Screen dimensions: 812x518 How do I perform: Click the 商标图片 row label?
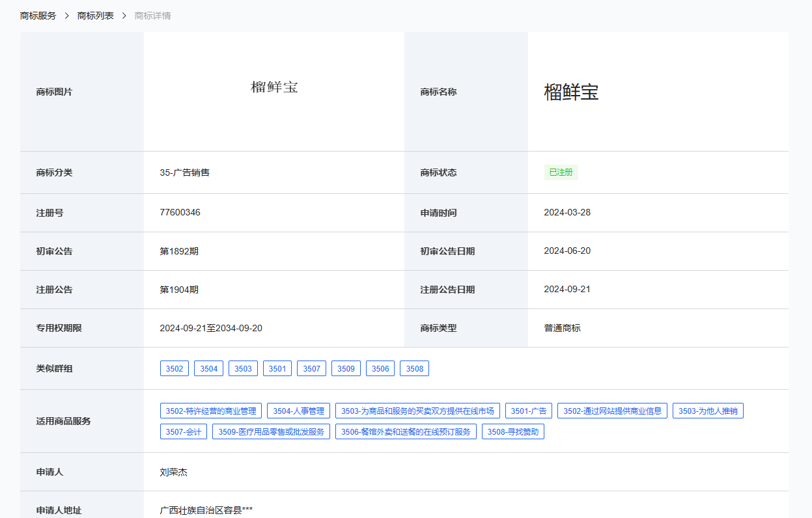[55, 92]
